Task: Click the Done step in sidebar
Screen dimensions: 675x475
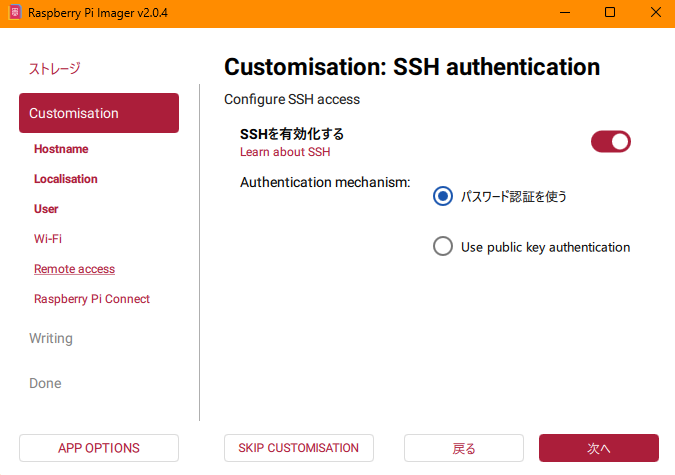Action: click(45, 383)
